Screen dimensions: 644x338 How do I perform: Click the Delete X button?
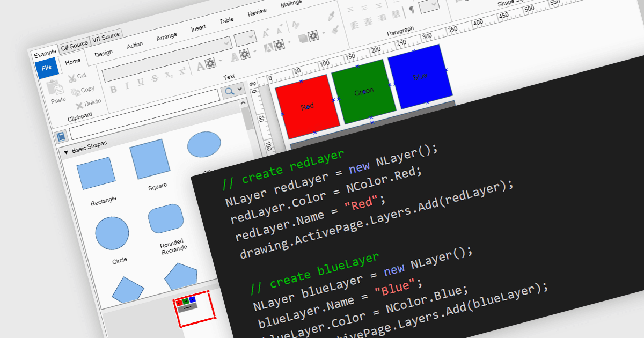click(88, 104)
